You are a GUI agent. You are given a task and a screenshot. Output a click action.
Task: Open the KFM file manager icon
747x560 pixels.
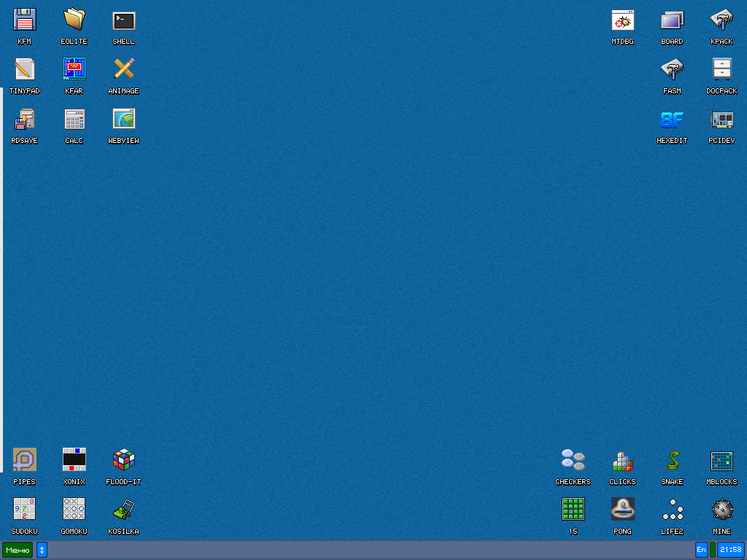(x=25, y=20)
